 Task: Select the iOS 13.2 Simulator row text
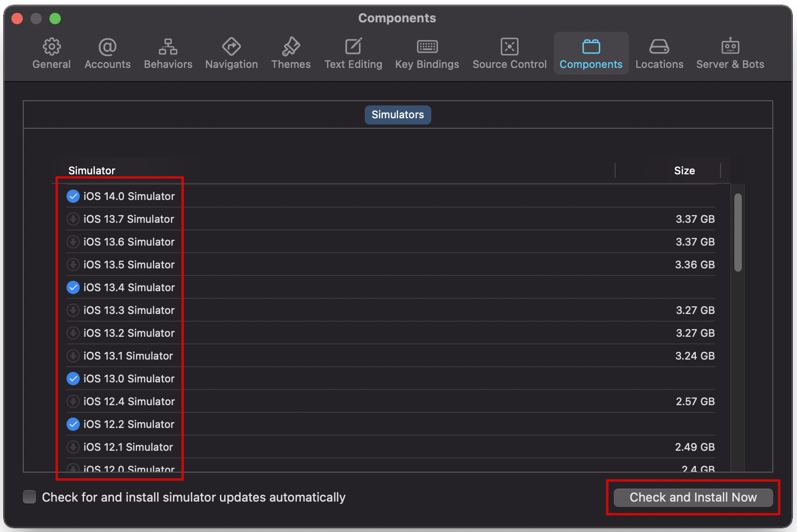click(x=129, y=333)
